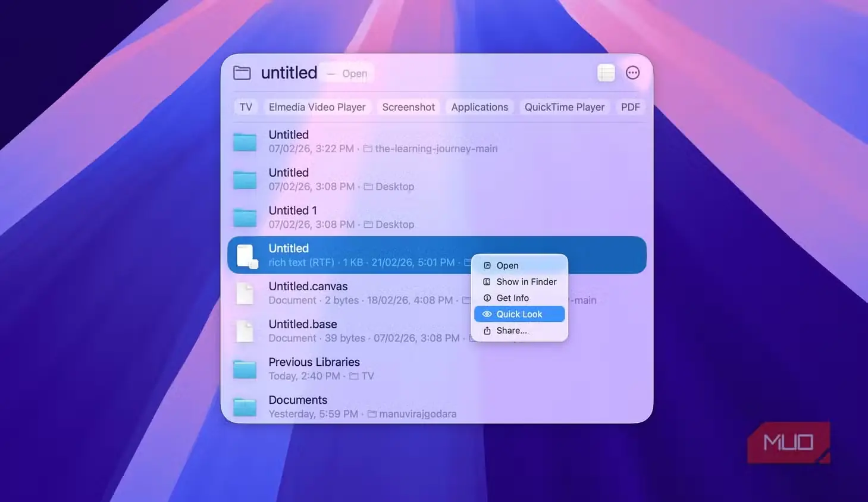868x502 pixels.
Task: Select the PDF filter chip
Action: point(630,107)
